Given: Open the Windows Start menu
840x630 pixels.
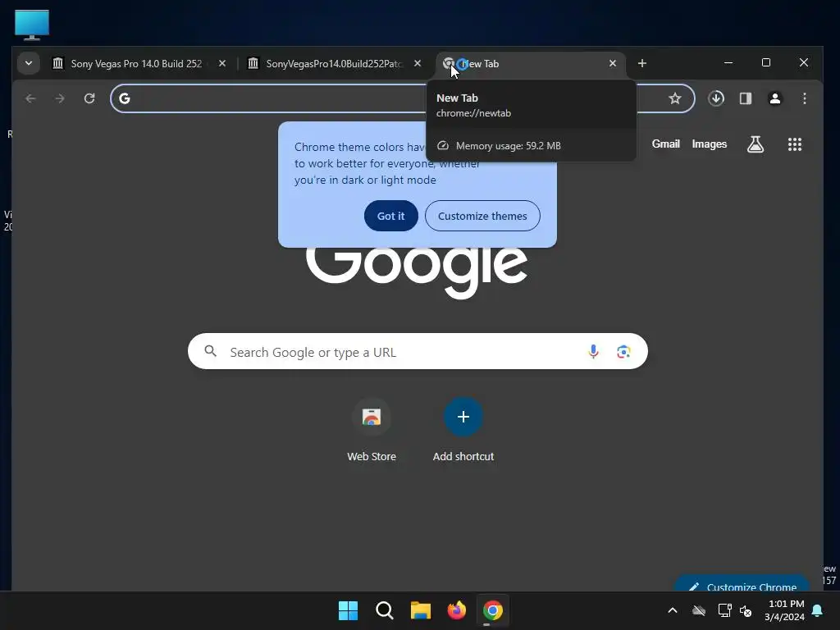Looking at the screenshot, I should point(348,610).
